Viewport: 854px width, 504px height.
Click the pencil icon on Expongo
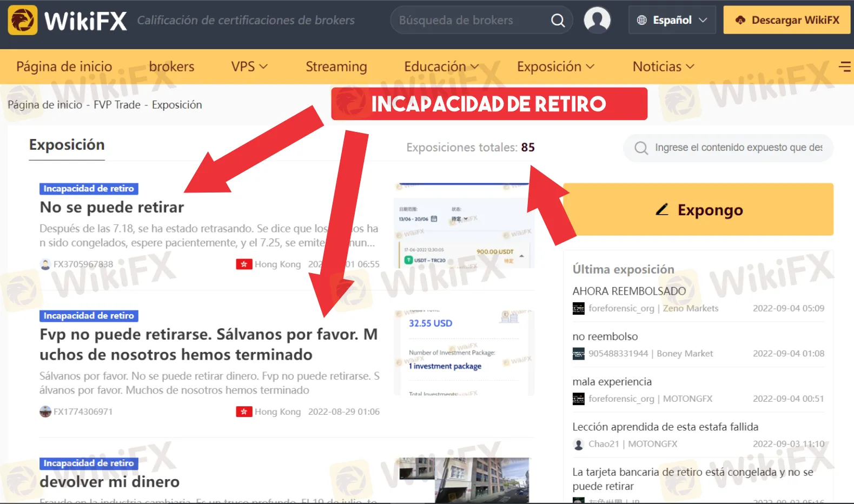pyautogui.click(x=663, y=209)
